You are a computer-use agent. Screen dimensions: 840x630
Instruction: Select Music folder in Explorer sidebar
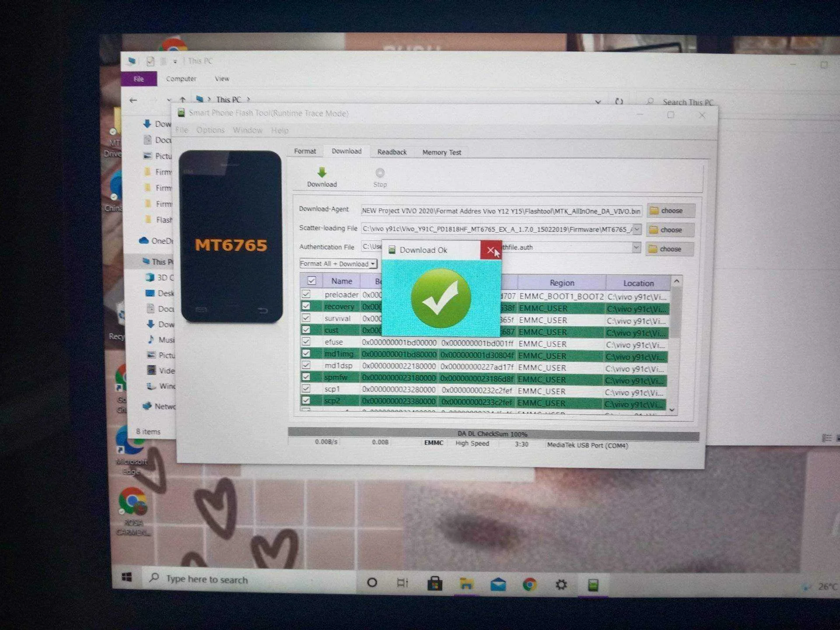coord(161,339)
